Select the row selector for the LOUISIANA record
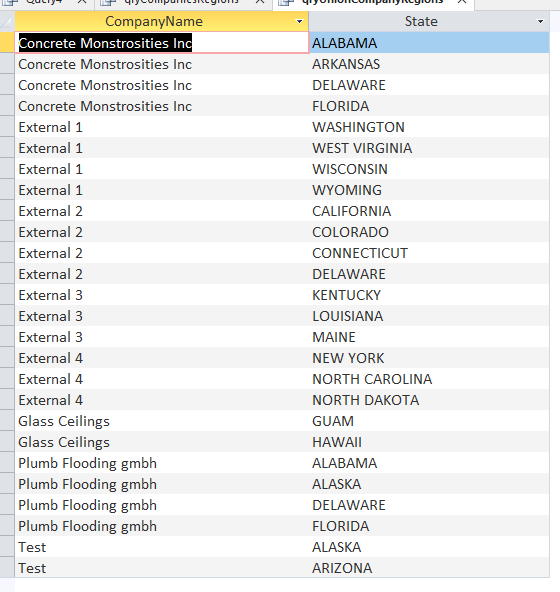The image size is (560, 592). 7,316
